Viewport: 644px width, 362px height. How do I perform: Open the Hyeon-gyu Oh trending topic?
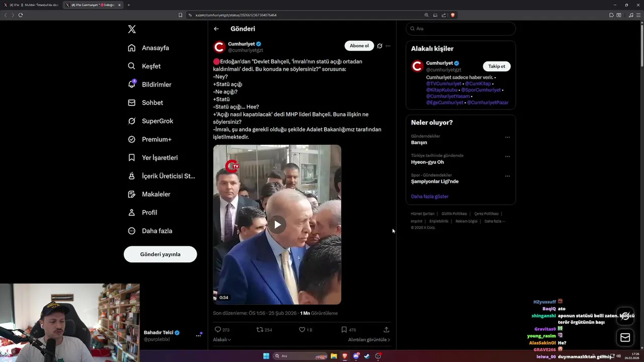pos(427,162)
